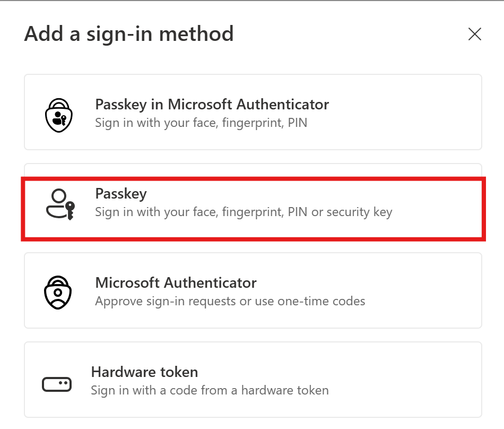This screenshot has height=429, width=504.
Task: Click 'PIN or security key' description text
Action: click(340, 212)
